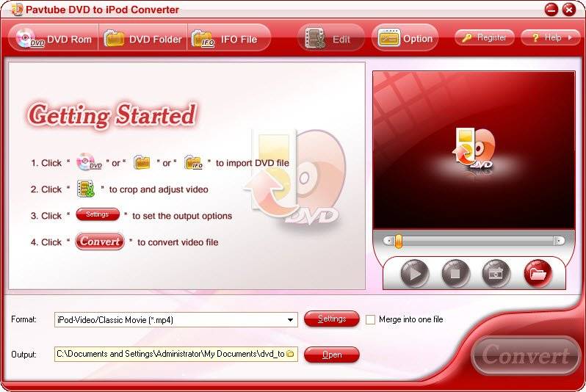Open the output folder with Open button

tap(332, 355)
